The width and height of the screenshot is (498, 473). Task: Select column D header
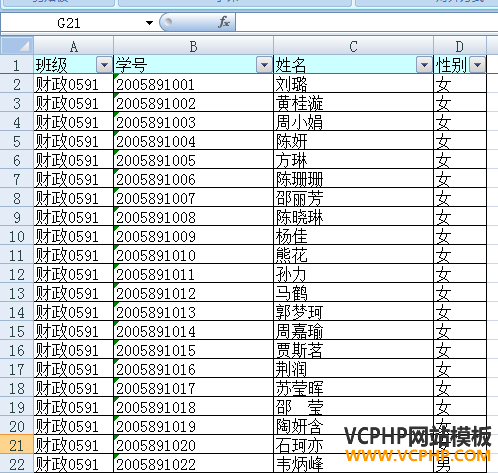[460, 46]
